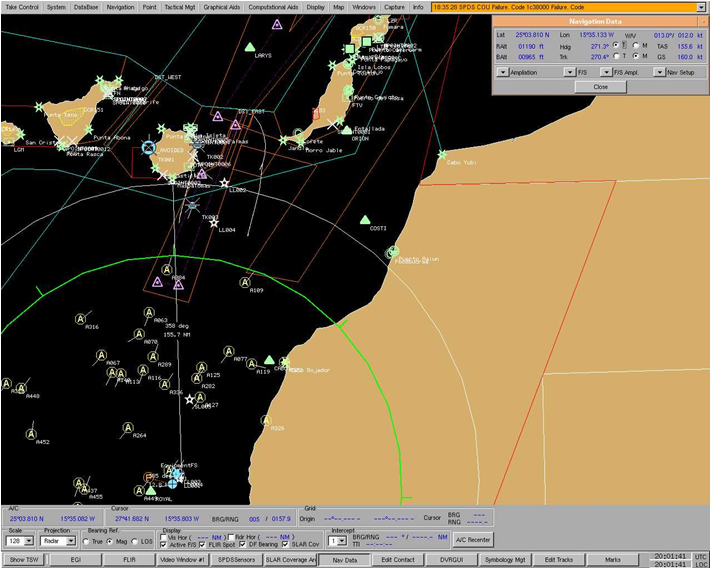This screenshot has width=711, height=569.
Task: Click the Edit Contact button
Action: click(398, 559)
